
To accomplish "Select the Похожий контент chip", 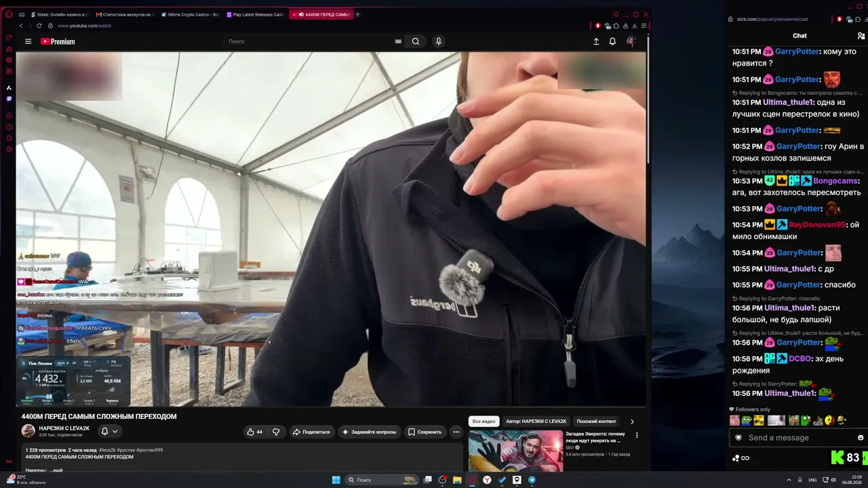I will tap(597, 422).
